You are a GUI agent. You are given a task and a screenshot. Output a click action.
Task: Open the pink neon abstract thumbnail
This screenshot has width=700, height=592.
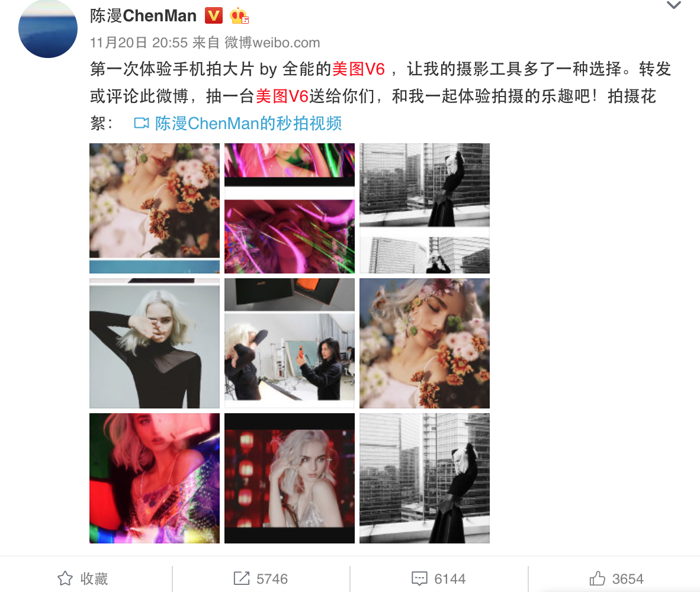click(289, 208)
